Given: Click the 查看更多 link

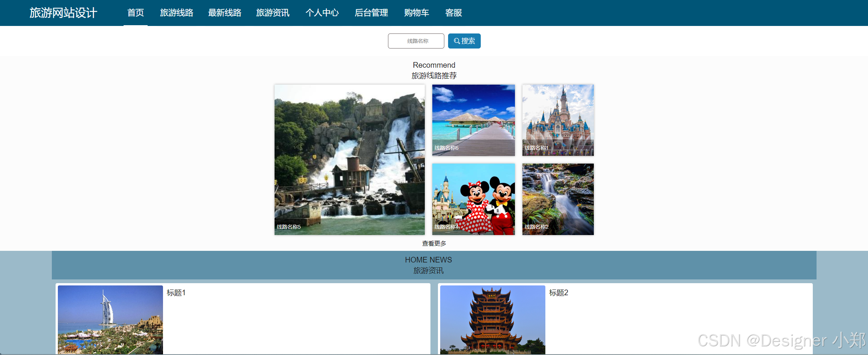Looking at the screenshot, I should pyautogui.click(x=434, y=243).
